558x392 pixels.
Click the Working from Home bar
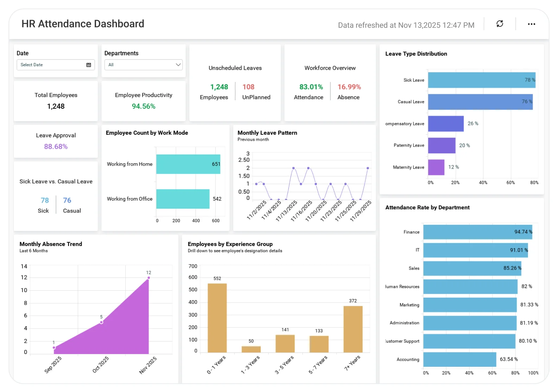188,164
